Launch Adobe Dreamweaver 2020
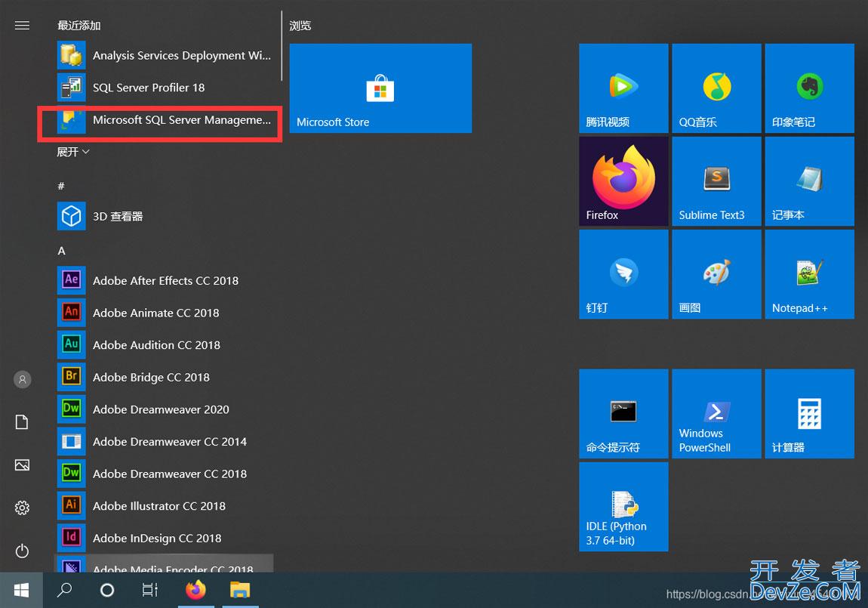Viewport: 868px width, 608px height. pyautogui.click(x=165, y=409)
